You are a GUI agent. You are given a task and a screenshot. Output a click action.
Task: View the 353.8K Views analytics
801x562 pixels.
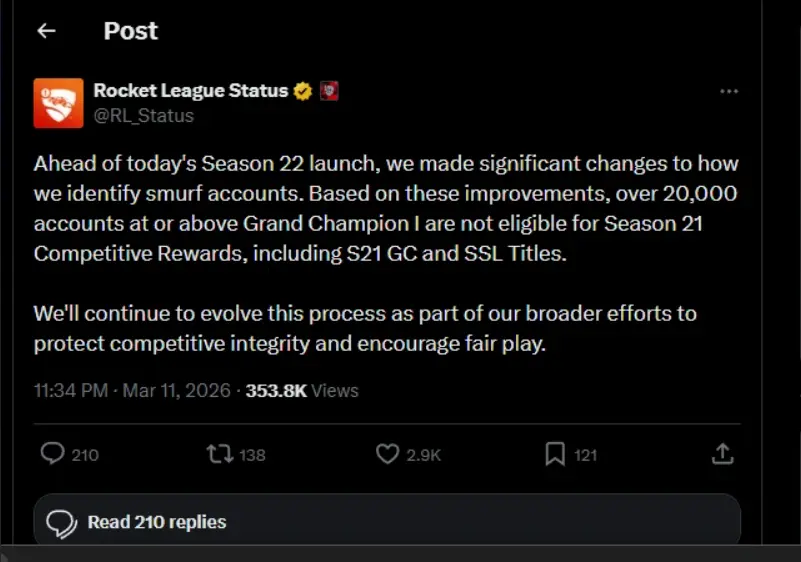point(302,390)
